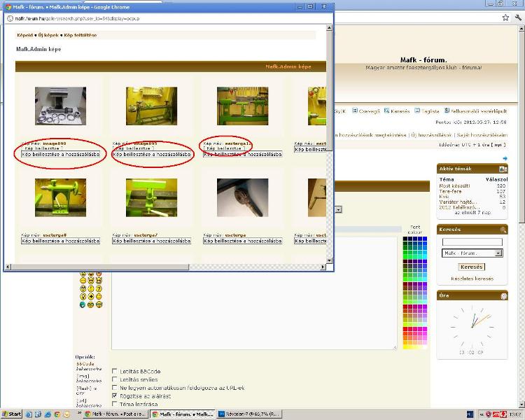525x420 pixels.
Task: Click the Aktív témák panel header icon
Action: coord(503,169)
